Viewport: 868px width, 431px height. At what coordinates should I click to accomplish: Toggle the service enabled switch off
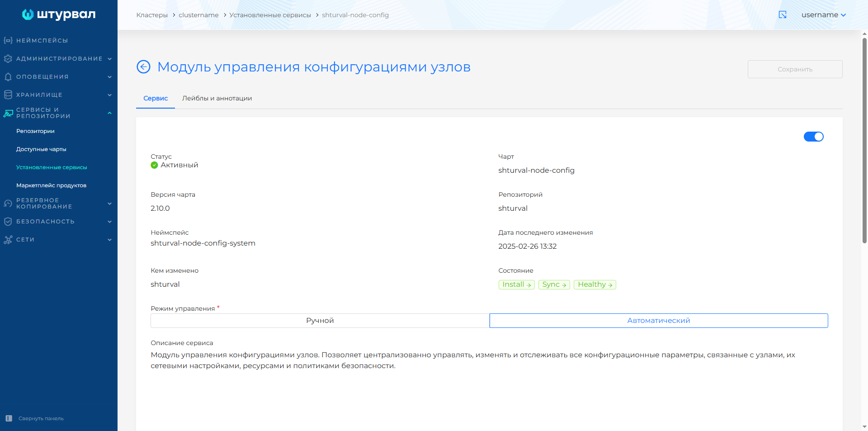[x=813, y=137]
